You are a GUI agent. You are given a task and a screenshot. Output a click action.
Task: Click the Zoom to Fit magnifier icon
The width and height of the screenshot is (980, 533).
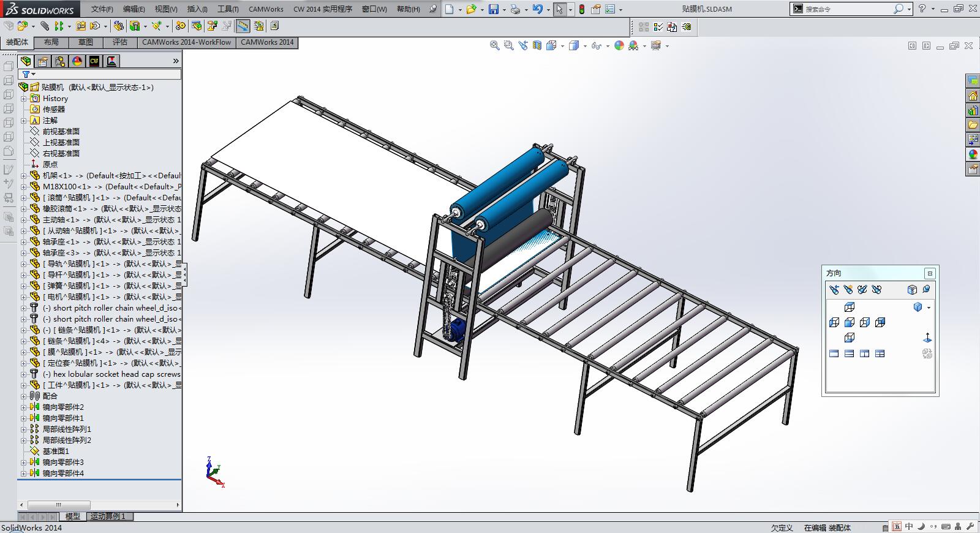[x=494, y=45]
